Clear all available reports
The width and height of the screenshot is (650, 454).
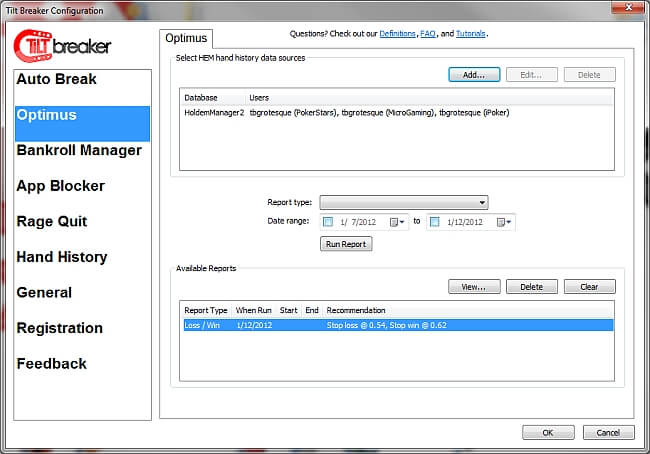589,286
